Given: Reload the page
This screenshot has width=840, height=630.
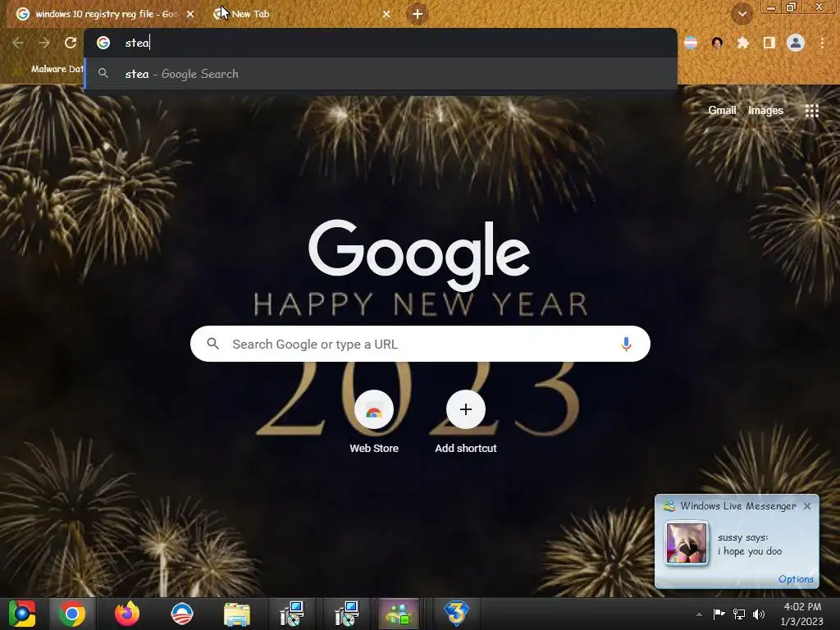Looking at the screenshot, I should click(x=71, y=43).
